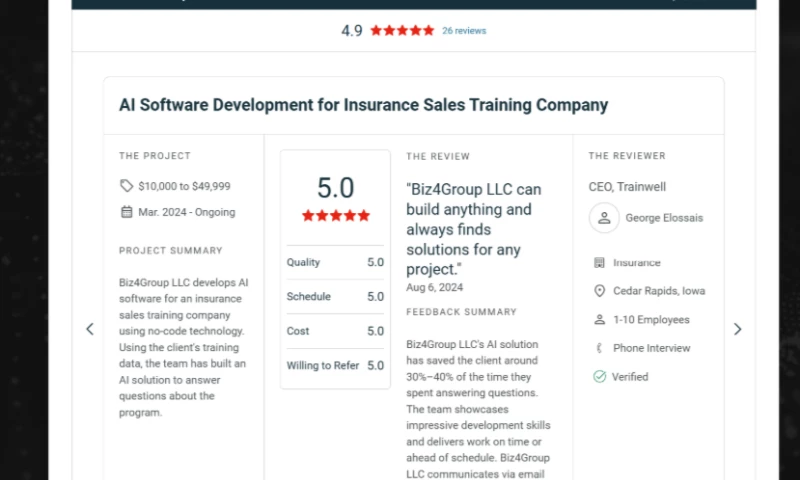This screenshot has height=480, width=800.
Task: Select the Schedule score row
Action: pos(335,297)
